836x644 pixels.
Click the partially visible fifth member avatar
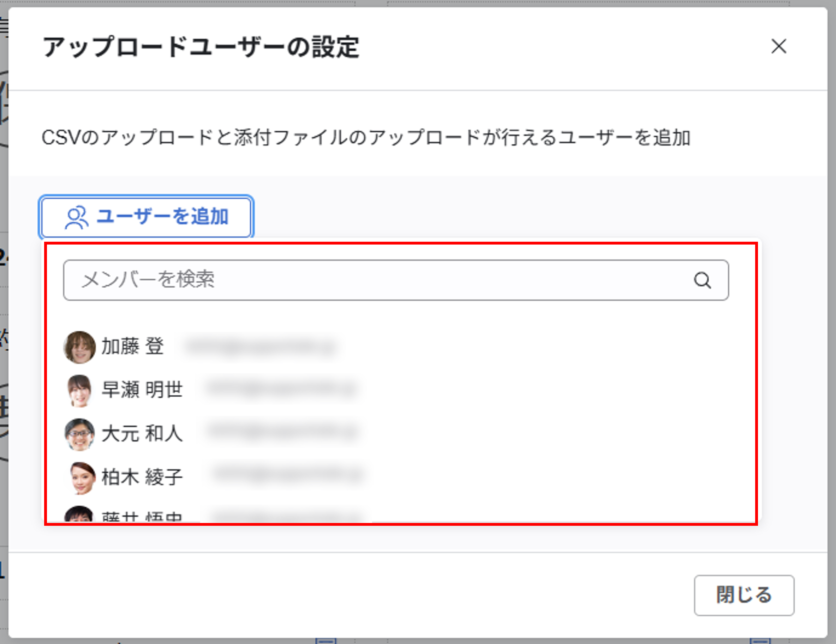(79, 514)
